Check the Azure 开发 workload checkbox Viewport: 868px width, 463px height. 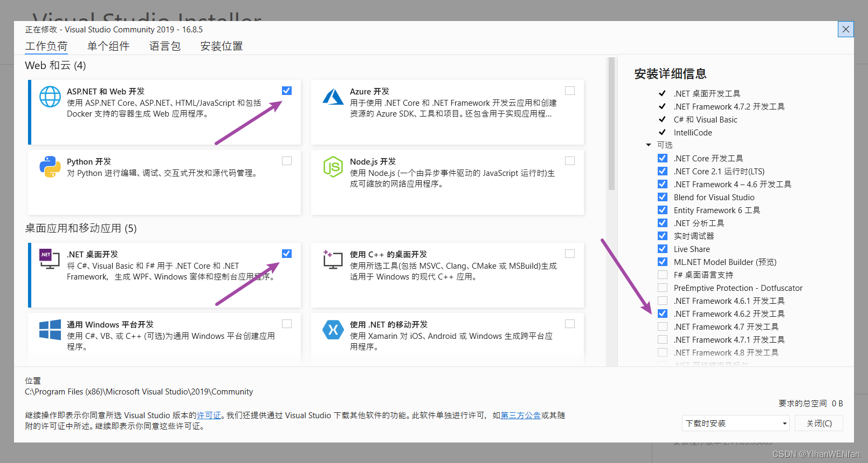(570, 91)
